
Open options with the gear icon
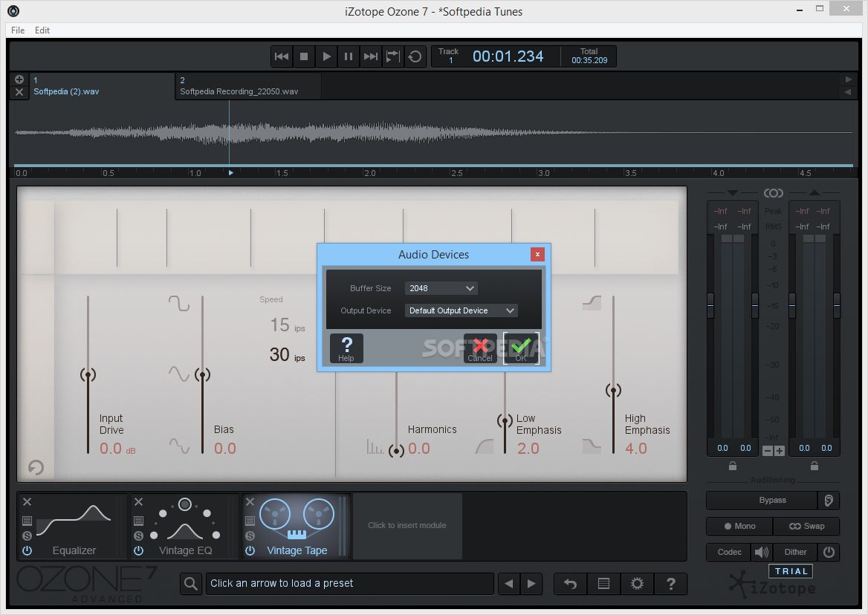click(637, 584)
